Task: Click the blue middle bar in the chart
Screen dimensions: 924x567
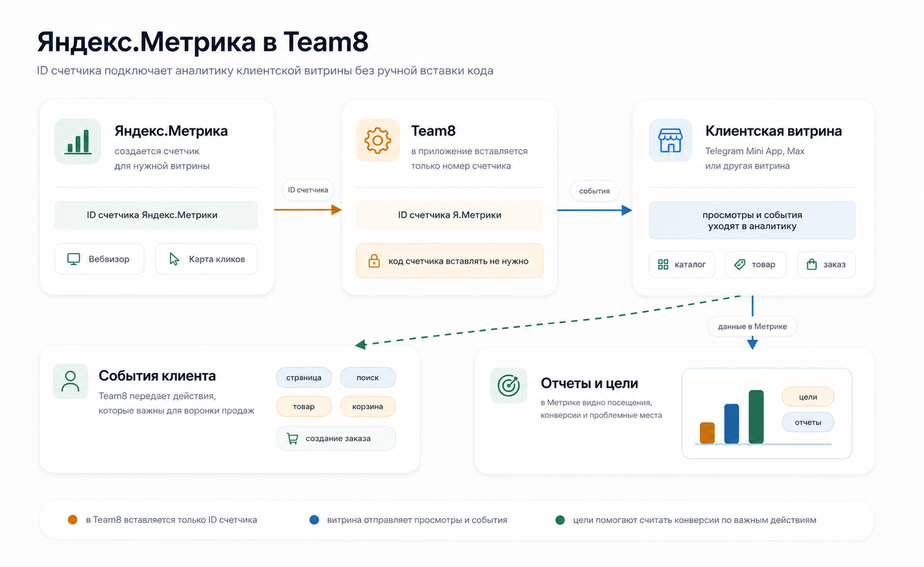Action: coord(732,424)
